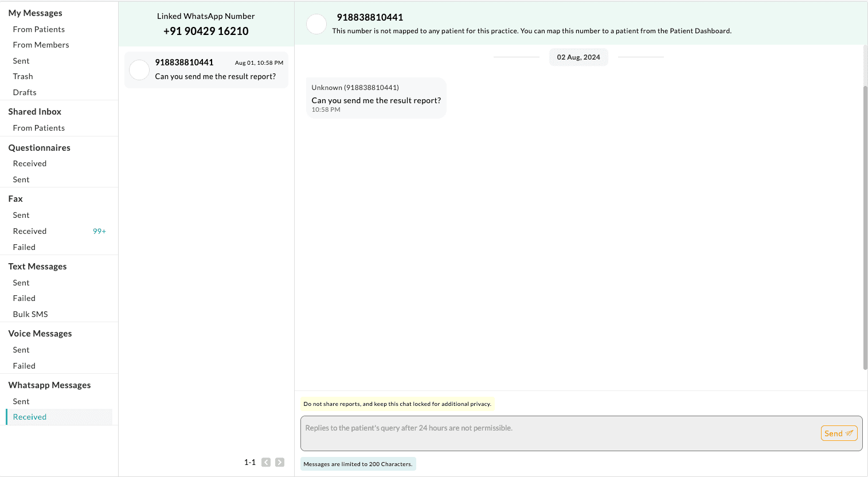Click the message reply input field
This screenshot has width=868, height=477.
click(x=559, y=433)
